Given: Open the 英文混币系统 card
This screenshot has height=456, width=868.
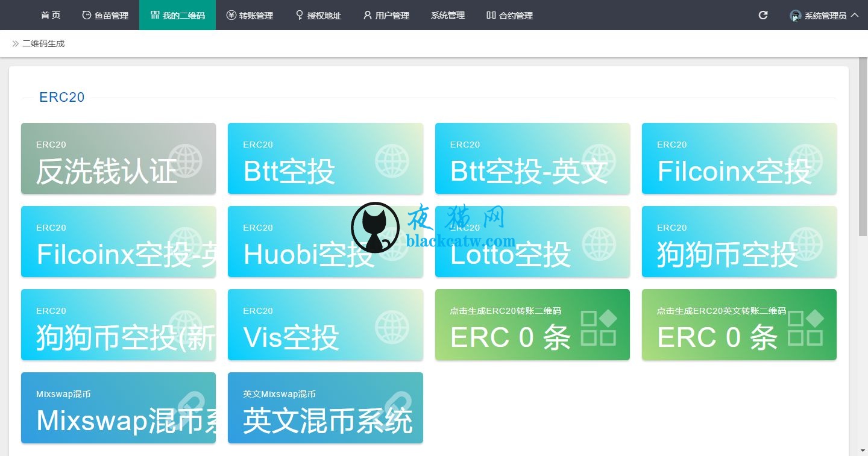Looking at the screenshot, I should (325, 408).
